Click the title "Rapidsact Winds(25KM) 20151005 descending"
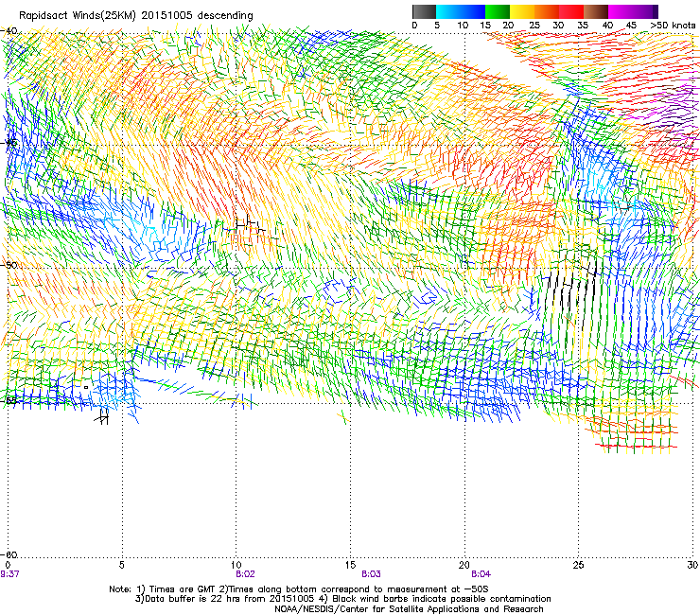Viewport: 700px width, 615px height. coord(135,16)
